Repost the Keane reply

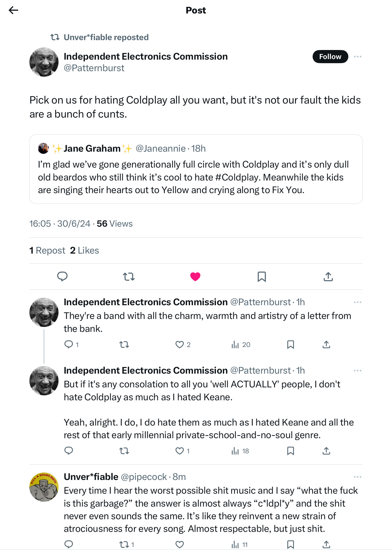point(124,451)
